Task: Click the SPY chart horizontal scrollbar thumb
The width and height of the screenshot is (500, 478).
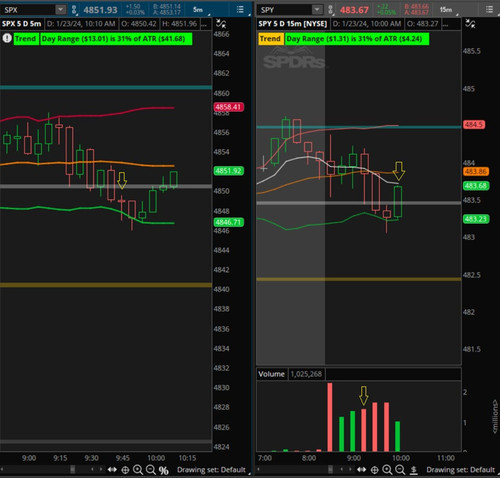Action: [x=330, y=470]
